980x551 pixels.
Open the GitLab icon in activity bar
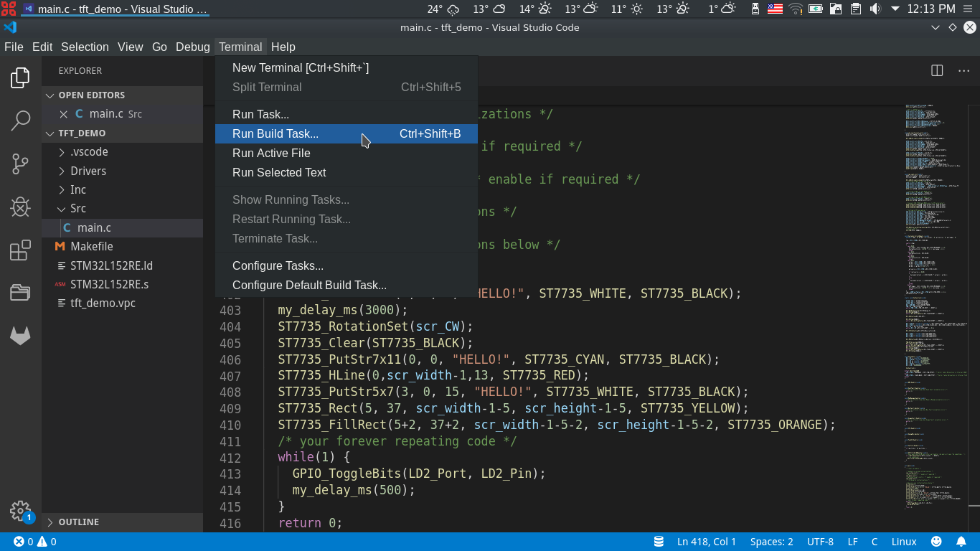coord(20,336)
